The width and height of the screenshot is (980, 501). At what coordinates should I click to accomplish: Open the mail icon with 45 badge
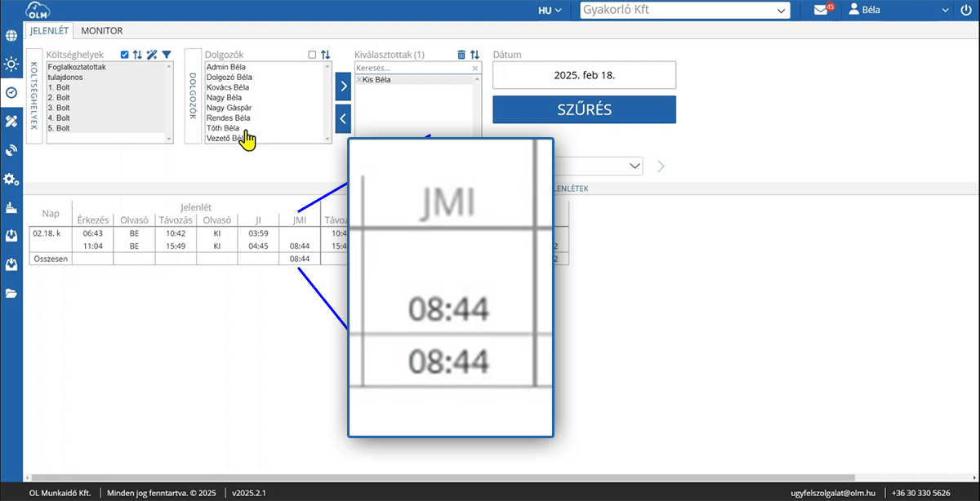[x=823, y=10]
